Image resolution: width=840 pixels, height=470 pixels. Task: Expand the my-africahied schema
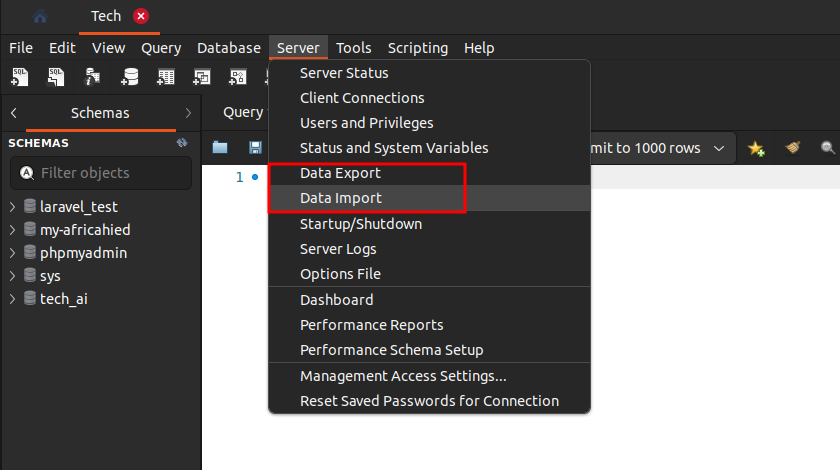click(x=12, y=229)
